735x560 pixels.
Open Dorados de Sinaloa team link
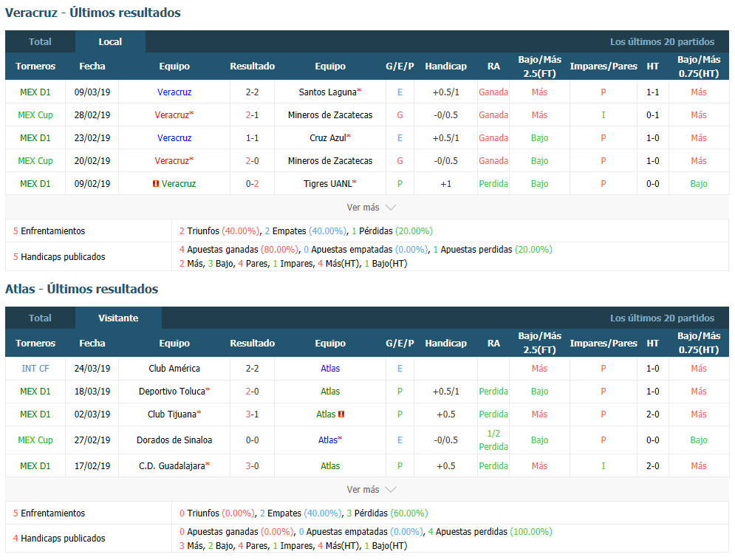click(x=174, y=440)
